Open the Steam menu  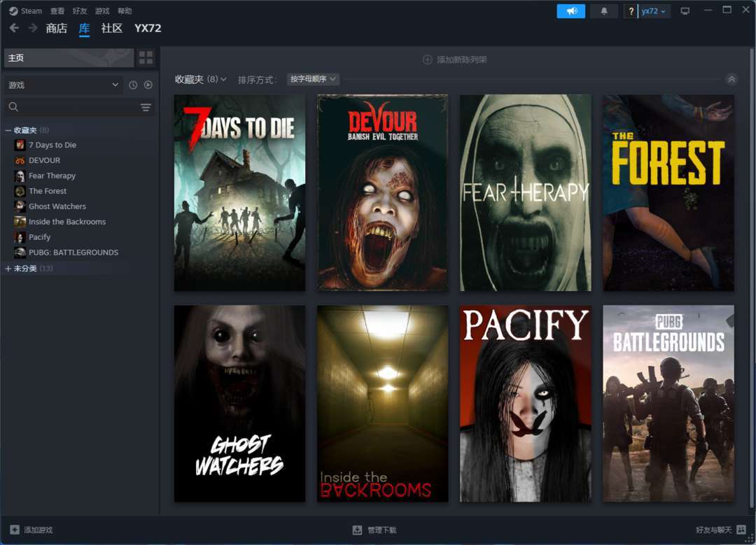point(31,11)
